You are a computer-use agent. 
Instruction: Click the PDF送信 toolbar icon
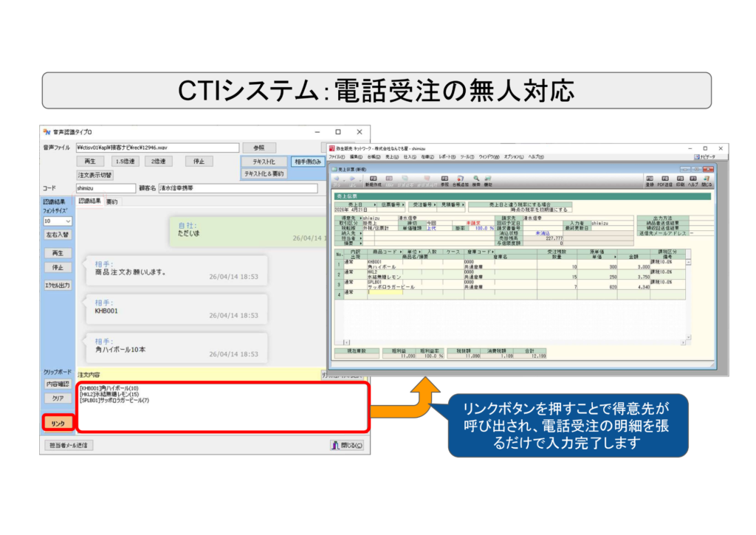(x=665, y=181)
